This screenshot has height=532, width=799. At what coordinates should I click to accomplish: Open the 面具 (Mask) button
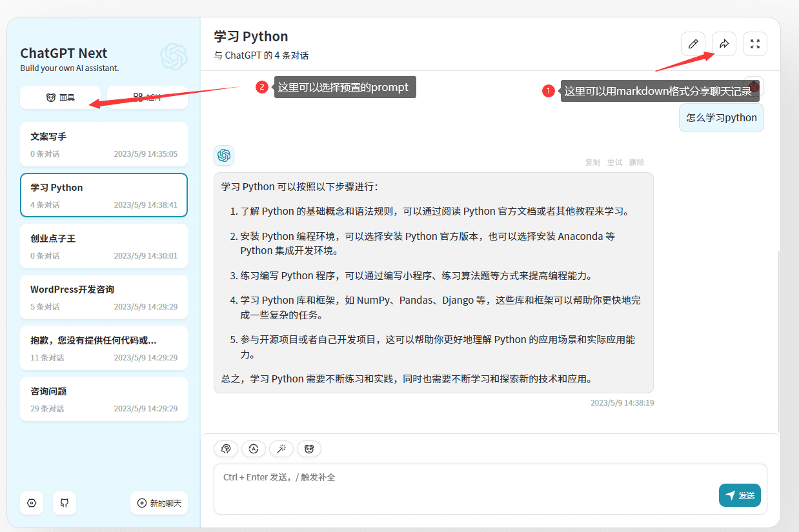pos(61,97)
